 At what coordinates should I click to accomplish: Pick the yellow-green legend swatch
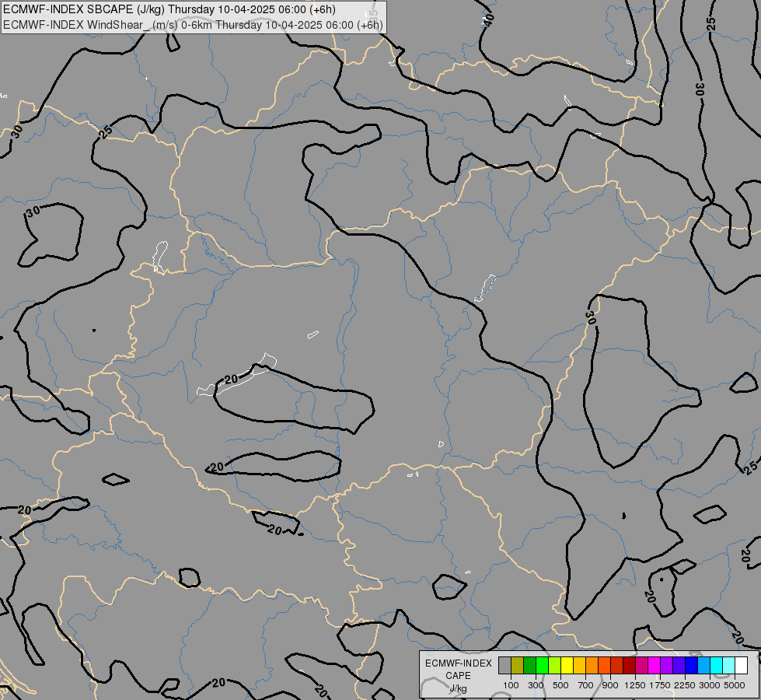coord(554,666)
